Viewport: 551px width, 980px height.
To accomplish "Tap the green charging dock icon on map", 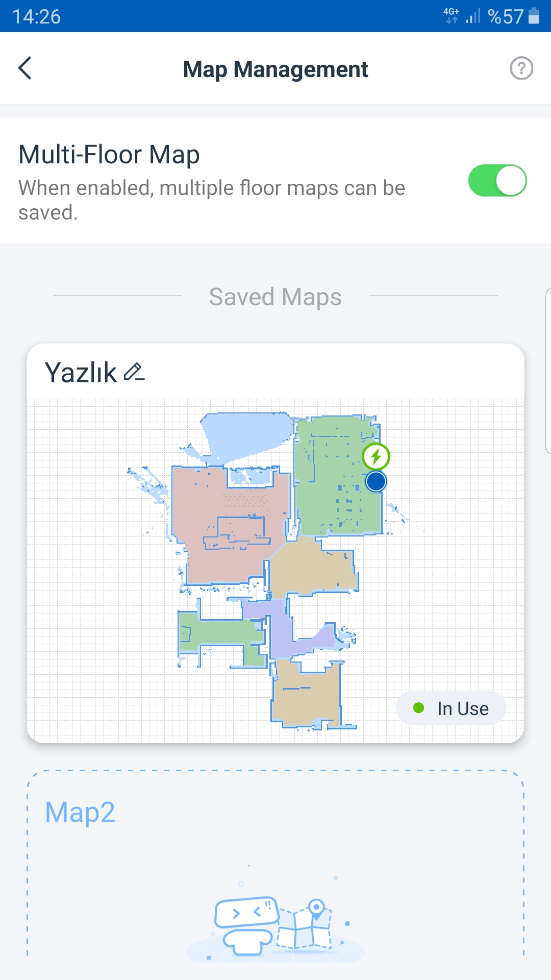I will (x=376, y=456).
